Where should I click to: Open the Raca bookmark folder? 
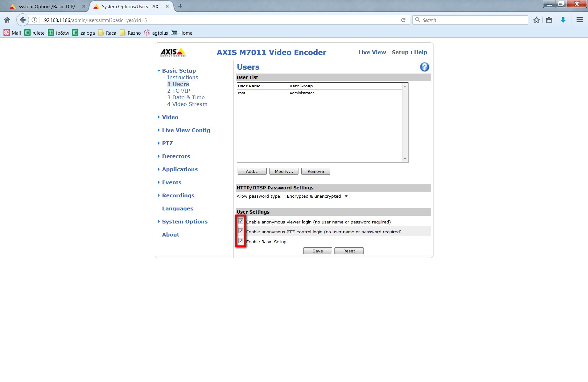[107, 33]
